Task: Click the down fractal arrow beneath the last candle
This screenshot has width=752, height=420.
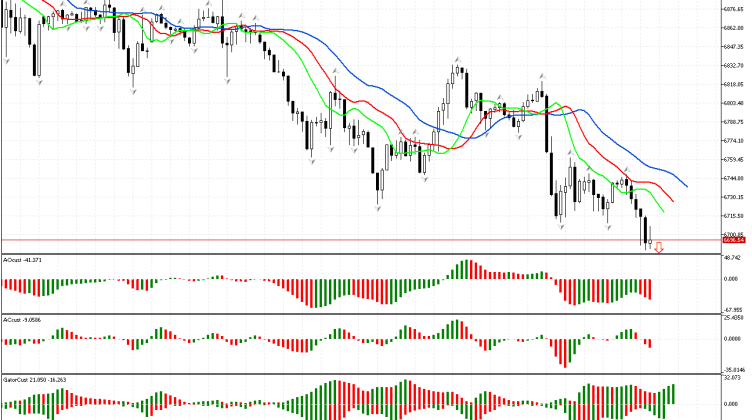Action: [x=649, y=250]
